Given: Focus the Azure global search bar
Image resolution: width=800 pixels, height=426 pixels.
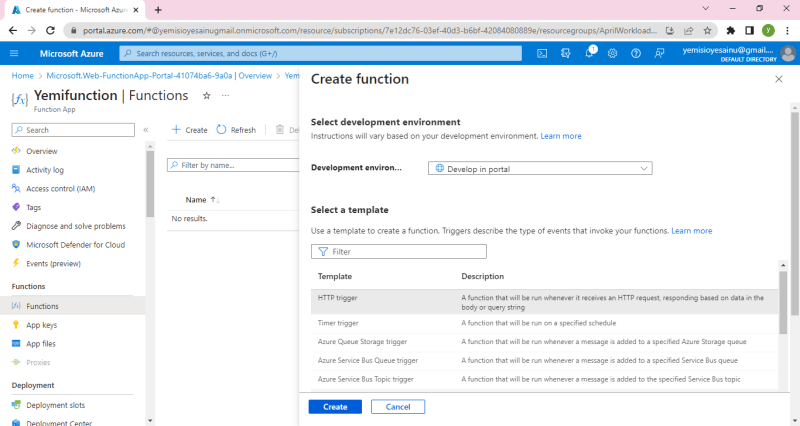Looking at the screenshot, I should (320, 53).
